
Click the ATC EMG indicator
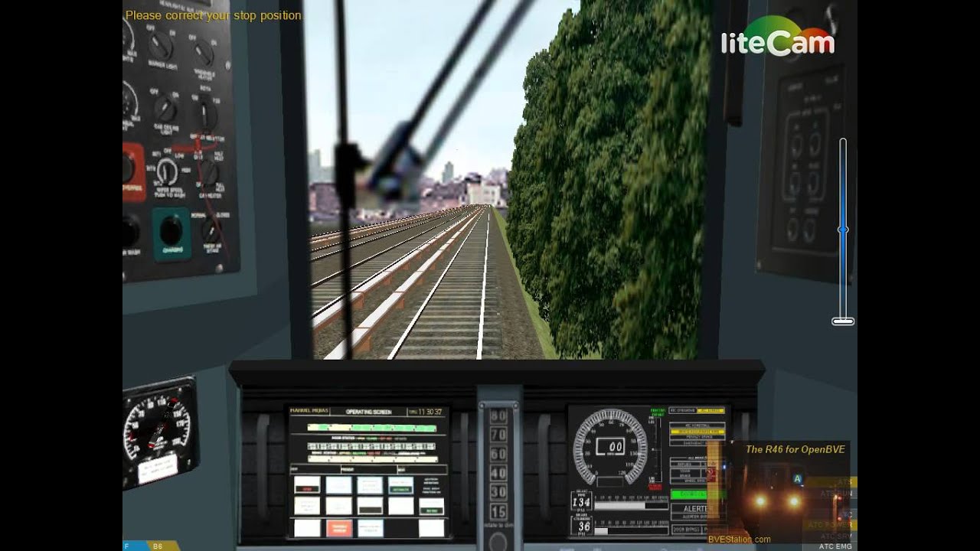(835, 546)
